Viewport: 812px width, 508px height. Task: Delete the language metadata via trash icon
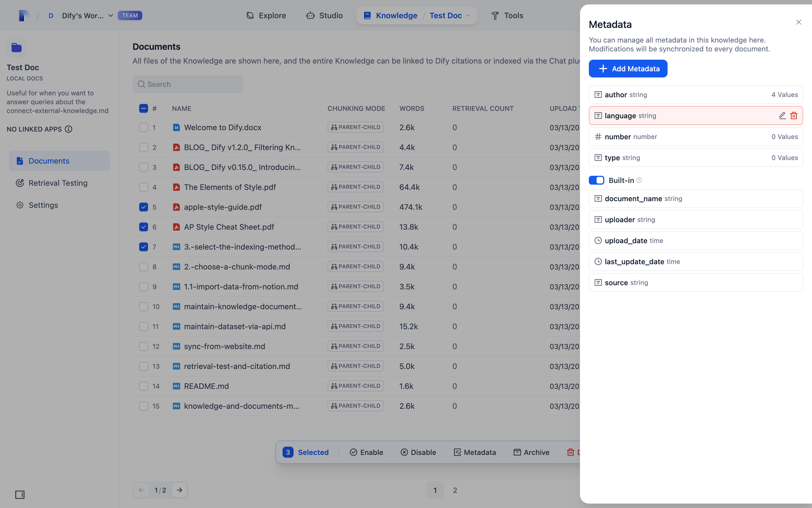(793, 116)
